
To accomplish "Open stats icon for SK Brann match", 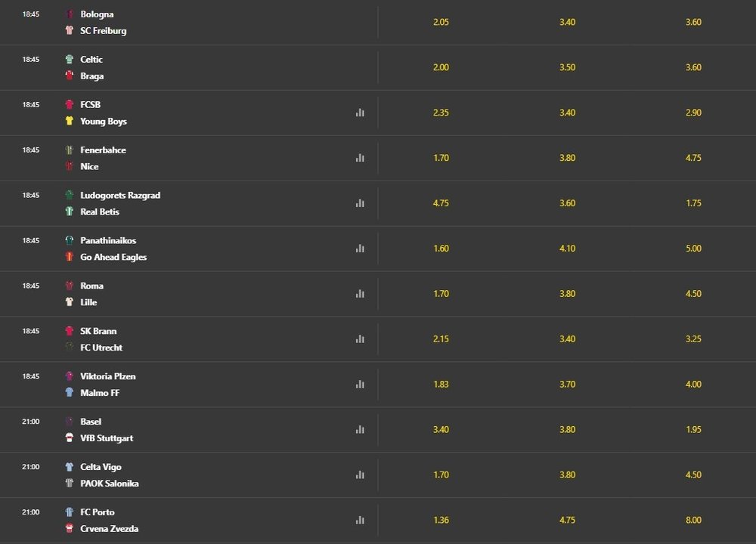I will click(360, 339).
